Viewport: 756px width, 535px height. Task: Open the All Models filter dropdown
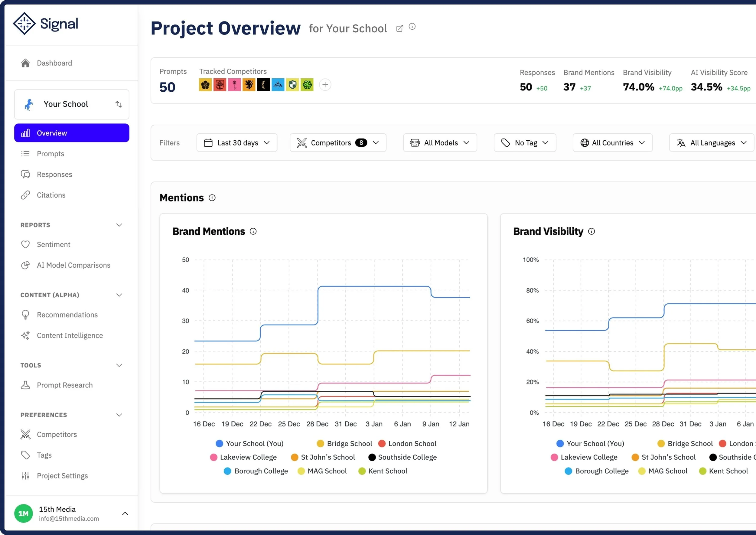pos(440,143)
